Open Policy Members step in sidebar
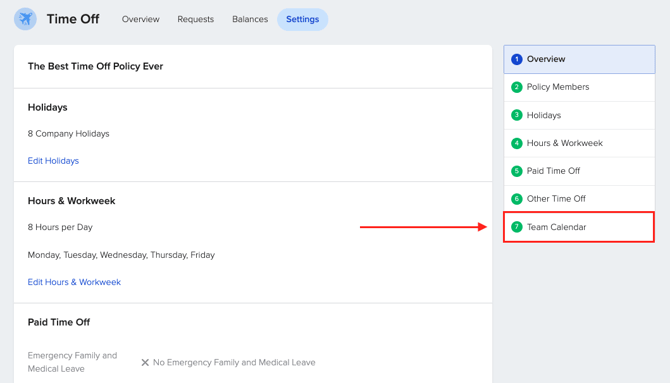This screenshot has height=383, width=670. (x=579, y=87)
